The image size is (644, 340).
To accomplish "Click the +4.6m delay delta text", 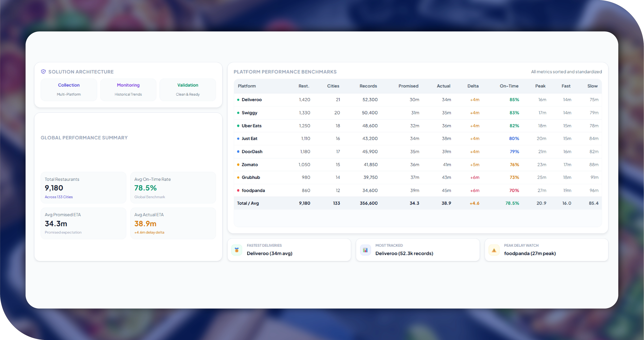I will point(149,232).
